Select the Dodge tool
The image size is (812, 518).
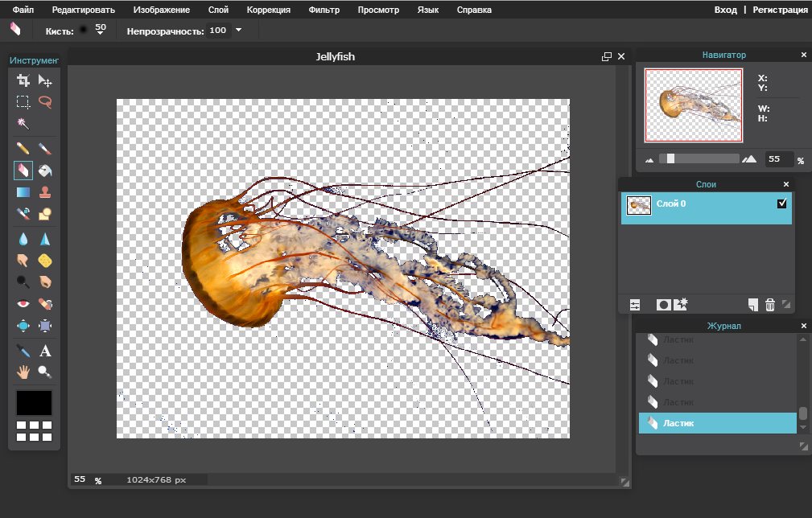pos(23,282)
